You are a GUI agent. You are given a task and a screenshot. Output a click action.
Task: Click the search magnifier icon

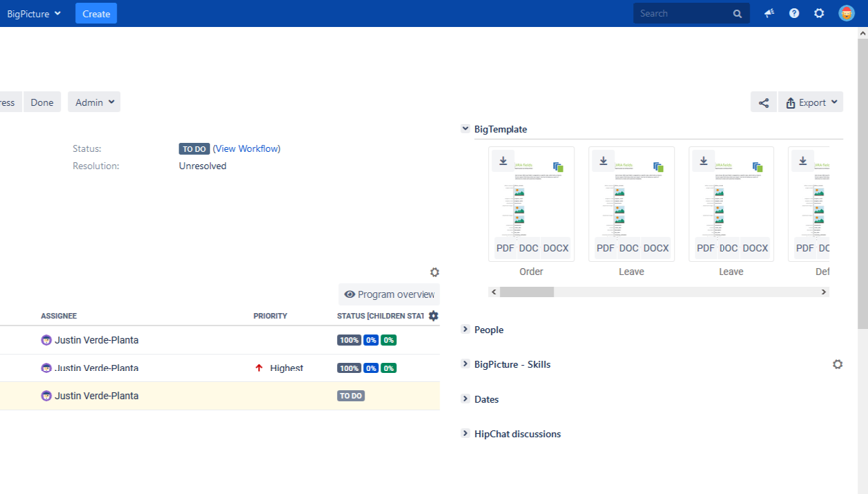(737, 14)
